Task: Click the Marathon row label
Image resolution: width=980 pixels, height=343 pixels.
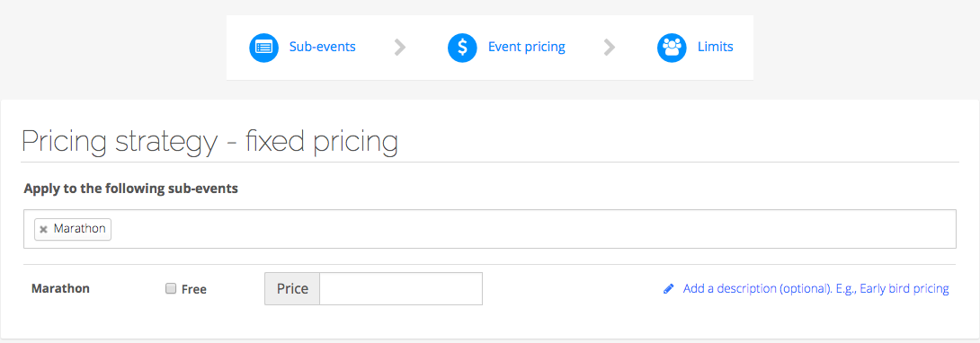Action: tap(60, 289)
